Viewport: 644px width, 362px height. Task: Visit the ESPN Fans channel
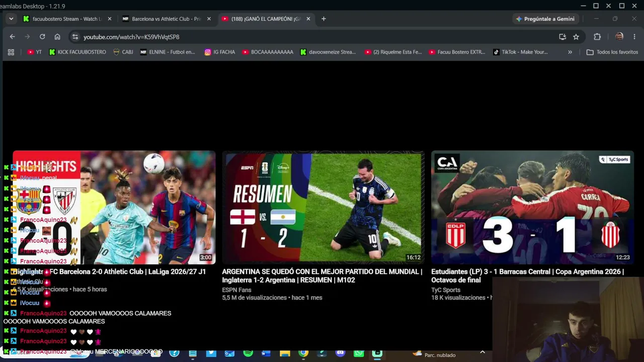[x=236, y=290]
